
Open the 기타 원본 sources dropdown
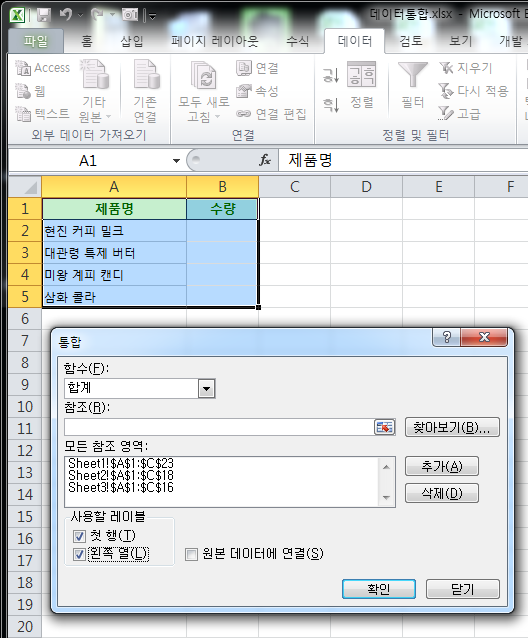pyautogui.click(x=95, y=92)
